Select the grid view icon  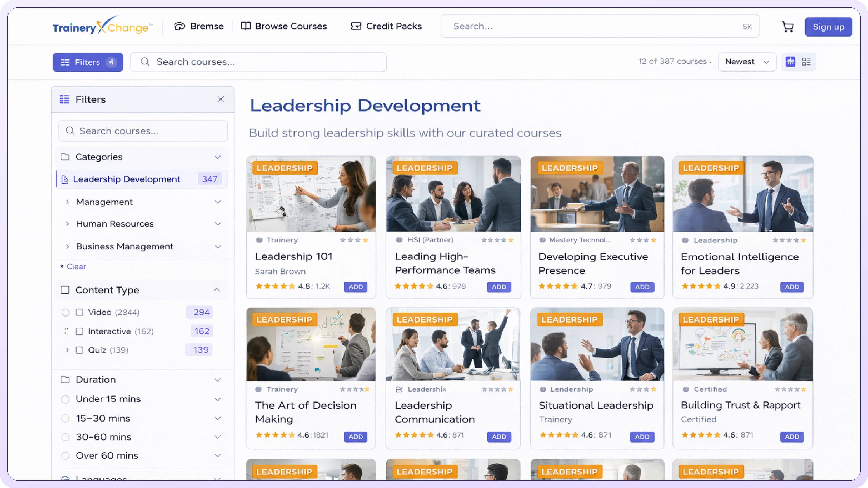point(790,62)
